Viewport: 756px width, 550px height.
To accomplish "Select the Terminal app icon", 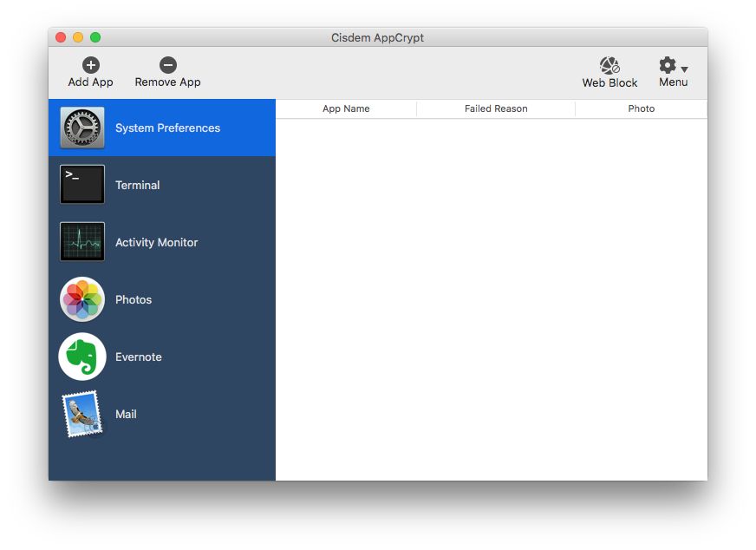I will coord(82,184).
